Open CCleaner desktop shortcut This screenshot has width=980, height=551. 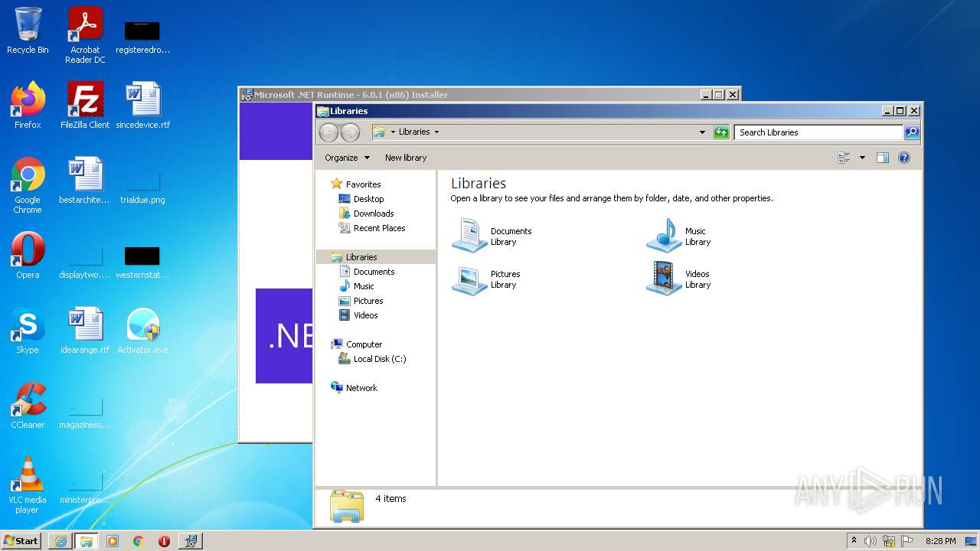(28, 406)
